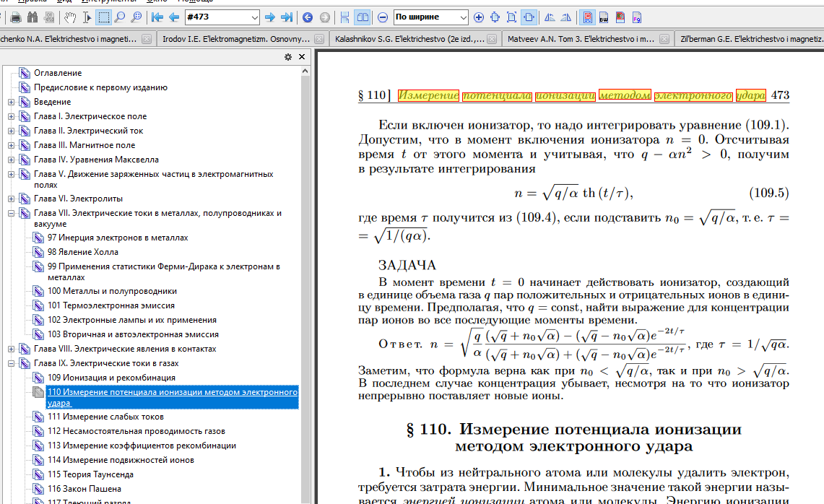This screenshot has width=824, height=504.
Task: Go to the next page arrow
Action: (x=270, y=17)
